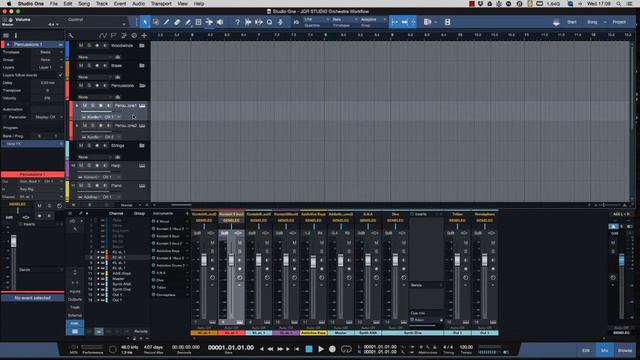
Task: Record-arm the Piano track
Action: pos(97,186)
